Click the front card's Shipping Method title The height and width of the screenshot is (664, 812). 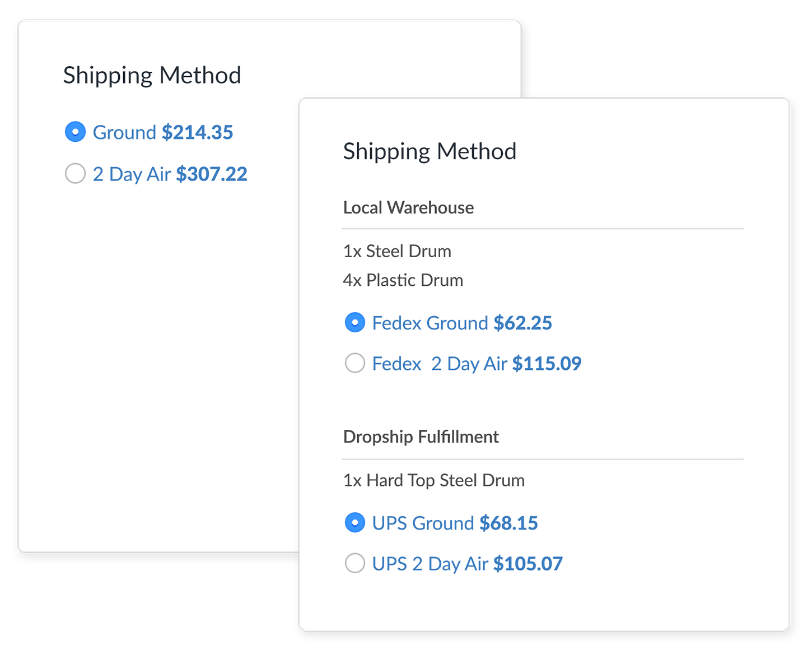[x=430, y=152]
